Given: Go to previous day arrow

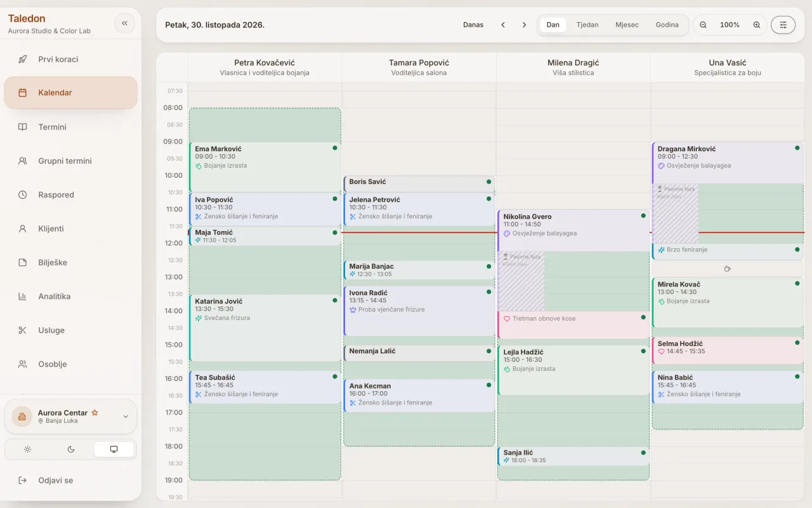Looking at the screenshot, I should pyautogui.click(x=503, y=25).
